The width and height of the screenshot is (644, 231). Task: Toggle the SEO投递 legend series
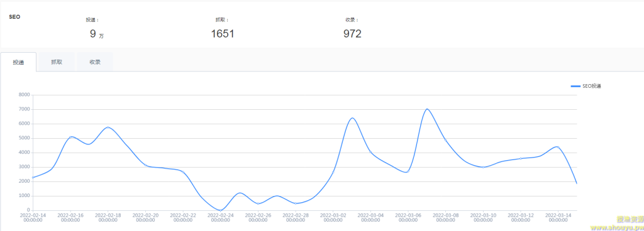pyautogui.click(x=586, y=86)
